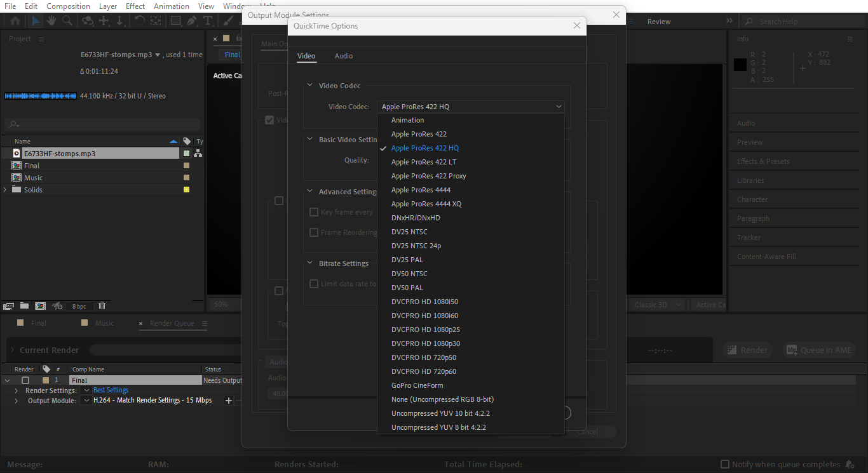Viewport: 868px width, 473px height.
Task: Select the Rotation tool
Action: (140, 21)
